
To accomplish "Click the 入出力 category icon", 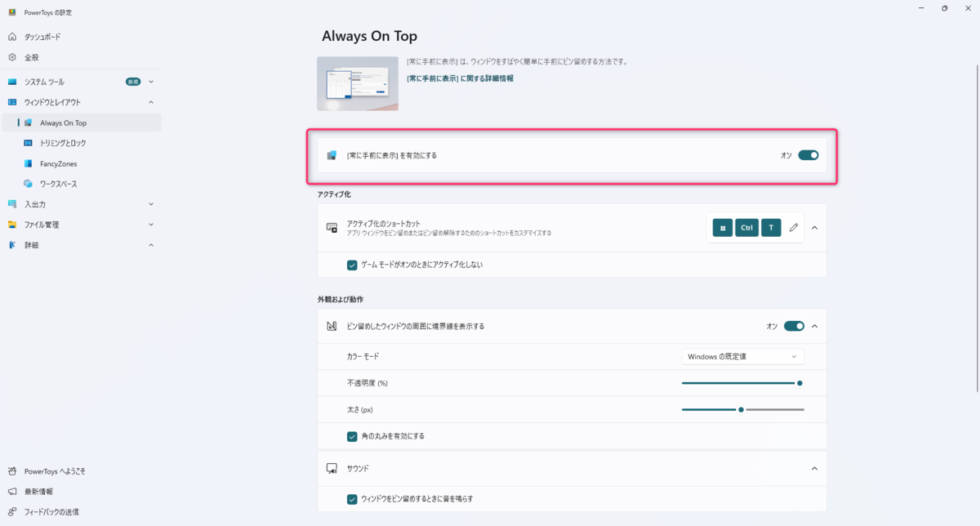I will click(12, 204).
